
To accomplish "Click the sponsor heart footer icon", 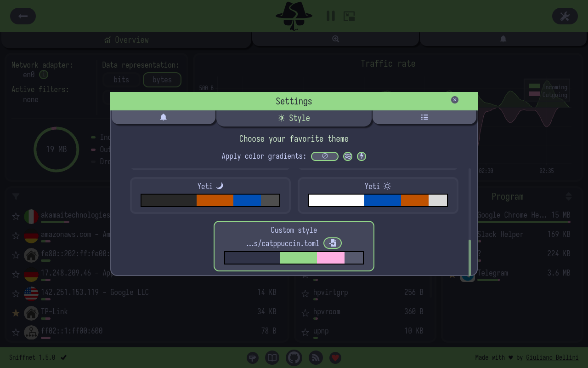I will (x=335, y=357).
